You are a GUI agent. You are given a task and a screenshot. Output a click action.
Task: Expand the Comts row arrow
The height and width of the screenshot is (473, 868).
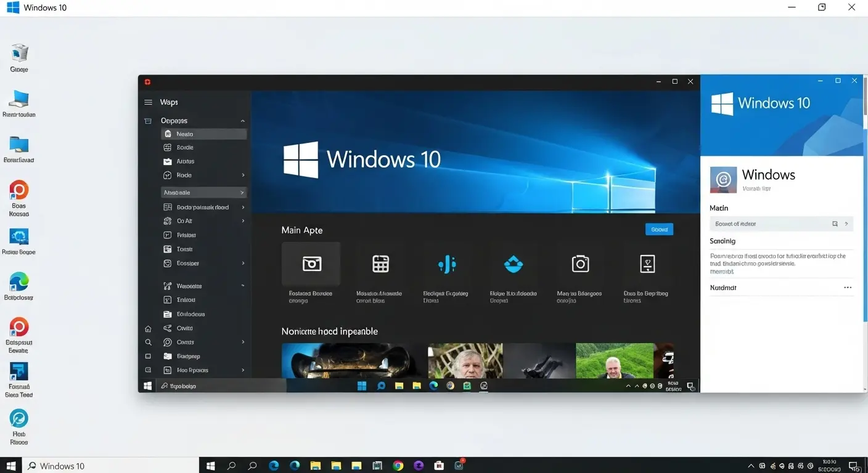[243, 342]
